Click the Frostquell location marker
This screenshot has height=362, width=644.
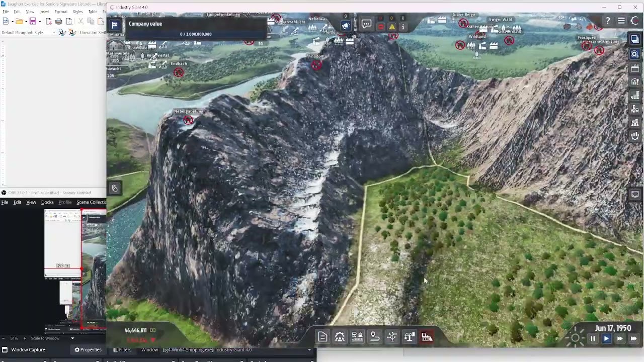pyautogui.click(x=587, y=46)
